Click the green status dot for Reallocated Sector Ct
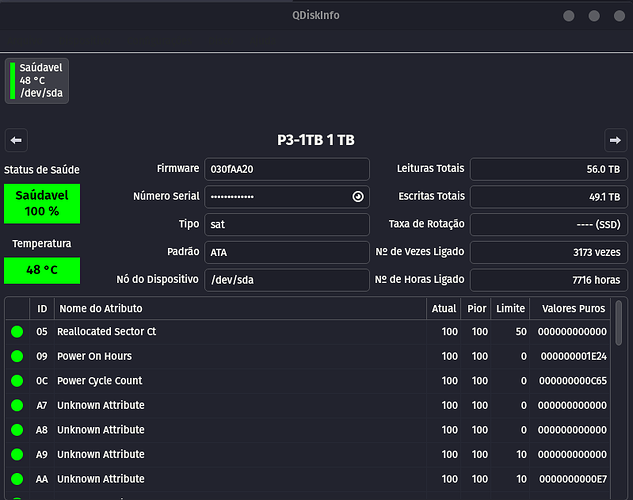 [x=17, y=332]
